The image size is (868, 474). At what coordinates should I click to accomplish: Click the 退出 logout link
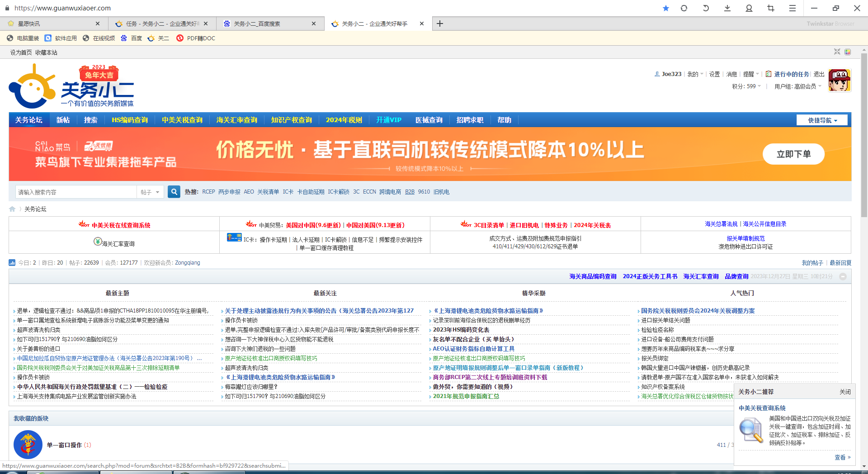coord(819,74)
